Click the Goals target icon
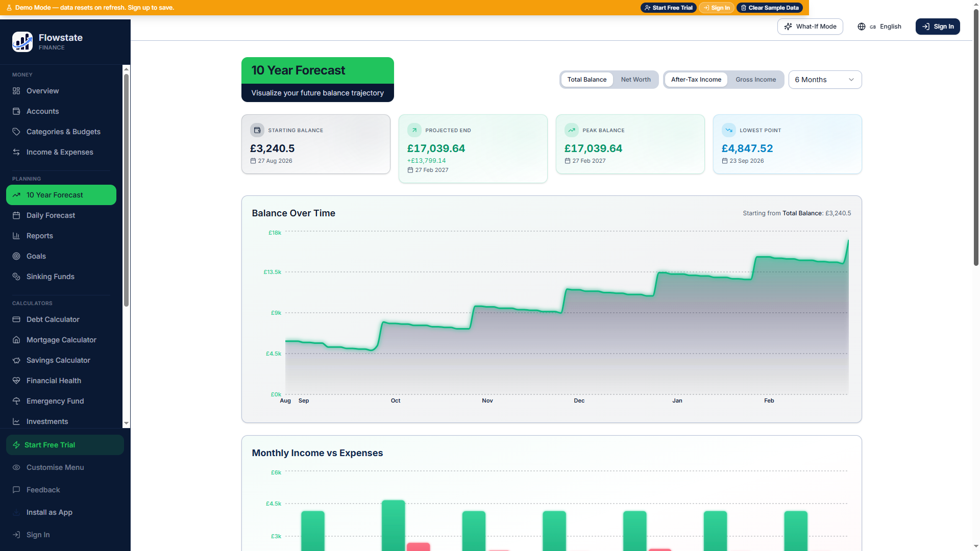 pyautogui.click(x=16, y=256)
